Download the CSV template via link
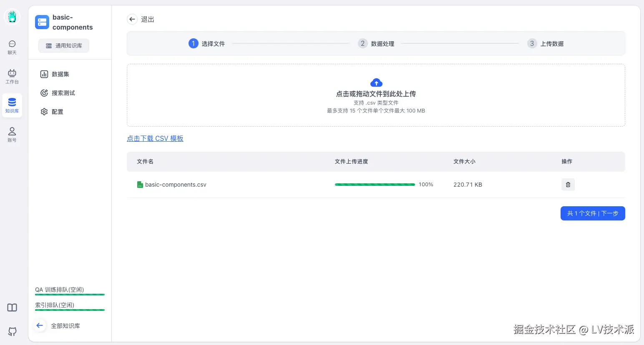Screen dimensions: 644x345 (155, 138)
